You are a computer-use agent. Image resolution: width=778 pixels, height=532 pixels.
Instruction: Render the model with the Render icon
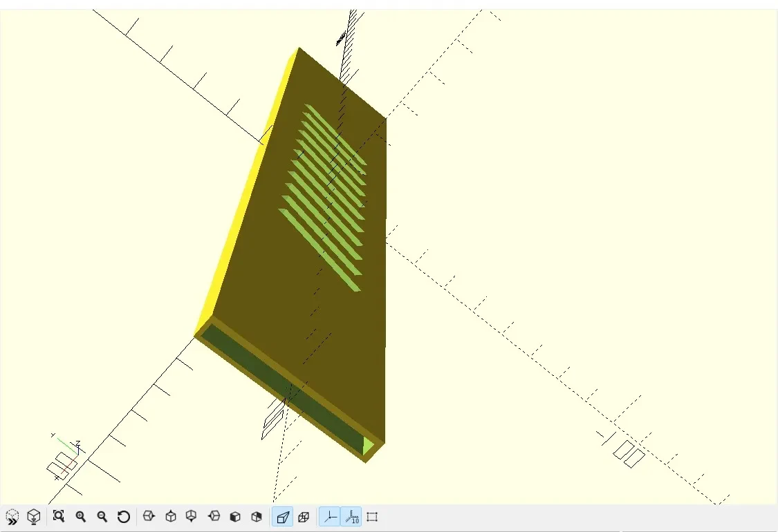(x=34, y=517)
